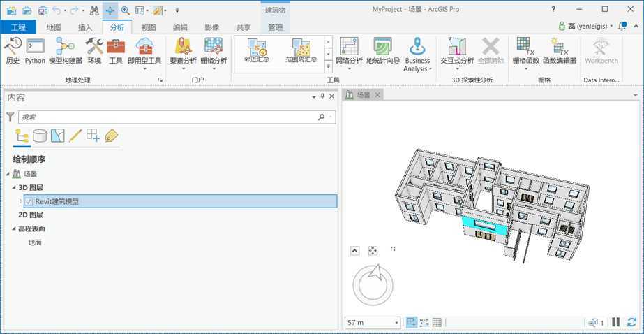Pause drawing in the scene
The image size is (644, 334).
(x=615, y=323)
